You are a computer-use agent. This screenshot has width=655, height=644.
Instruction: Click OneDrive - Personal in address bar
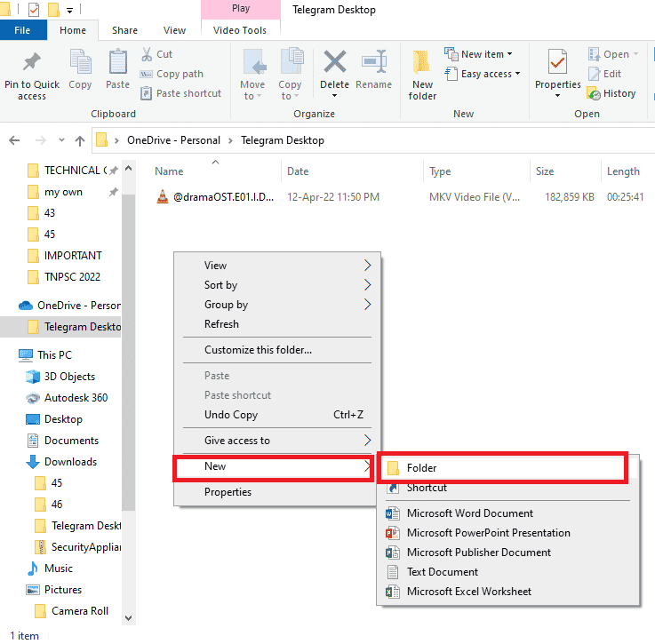click(x=174, y=140)
